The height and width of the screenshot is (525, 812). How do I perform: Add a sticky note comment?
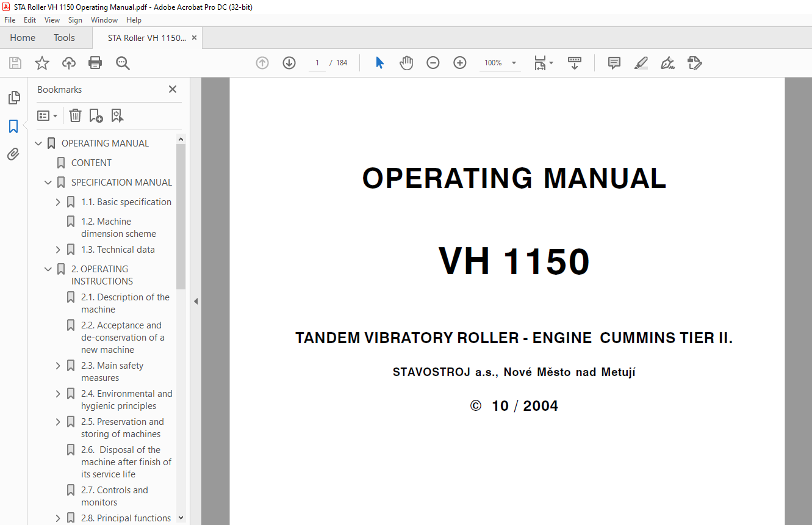pos(614,63)
